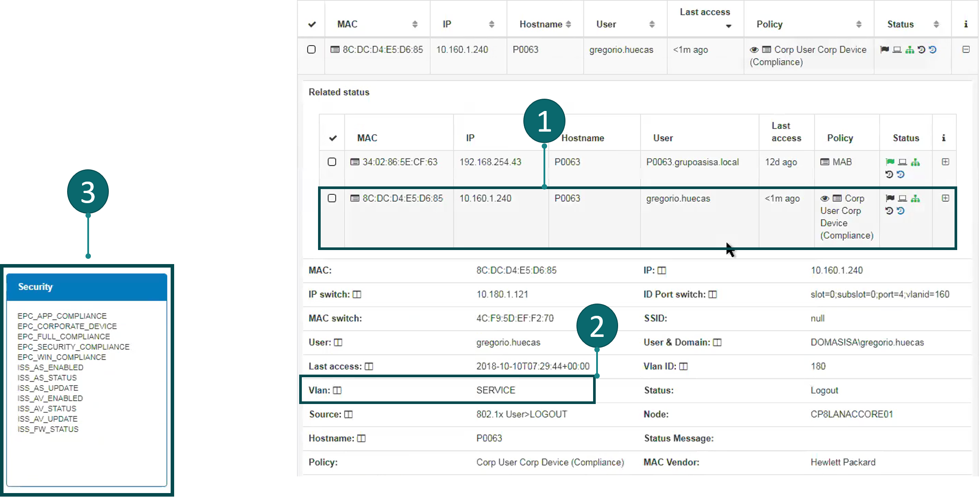The width and height of the screenshot is (980, 497).
Task: Click the info icon in the related status header
Action: pos(944,138)
